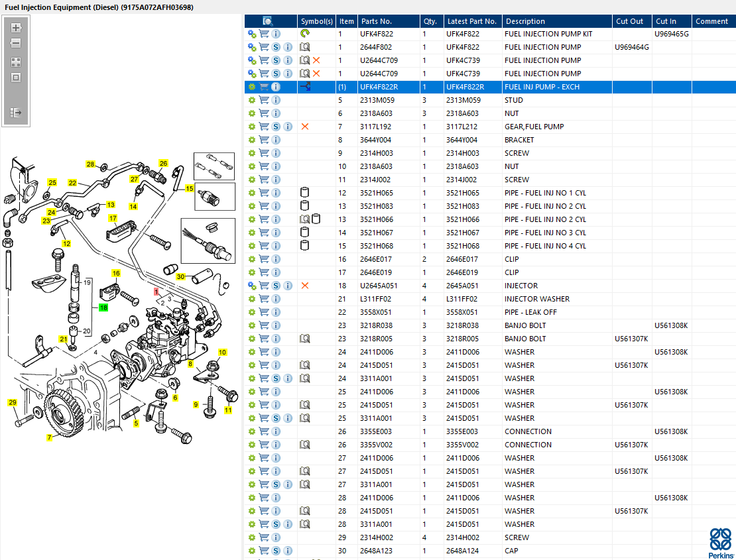This screenshot has width=736, height=560.
Task: Click book-magnifier symbol on 3521H066 row
Action: point(304,219)
